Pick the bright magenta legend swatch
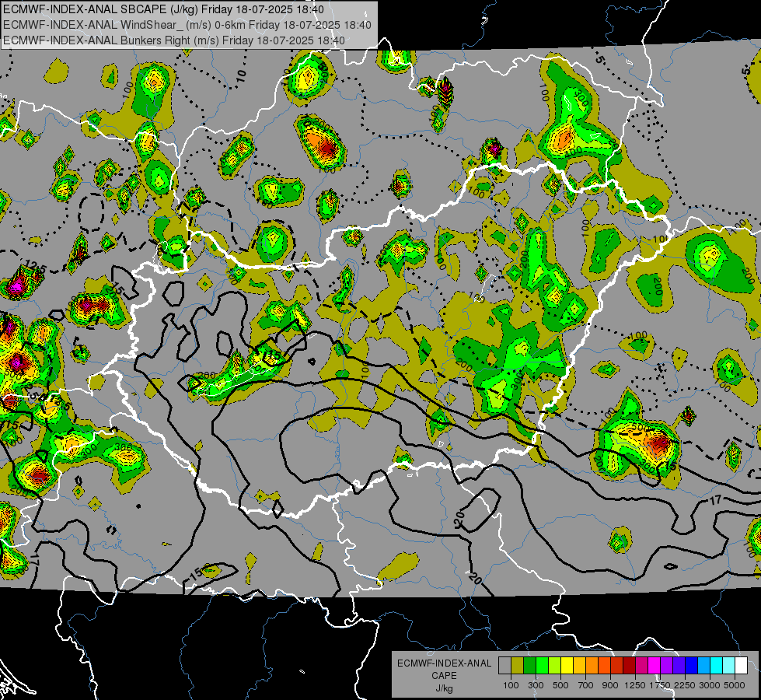Image resolution: width=761 pixels, height=700 pixels. [x=655, y=666]
